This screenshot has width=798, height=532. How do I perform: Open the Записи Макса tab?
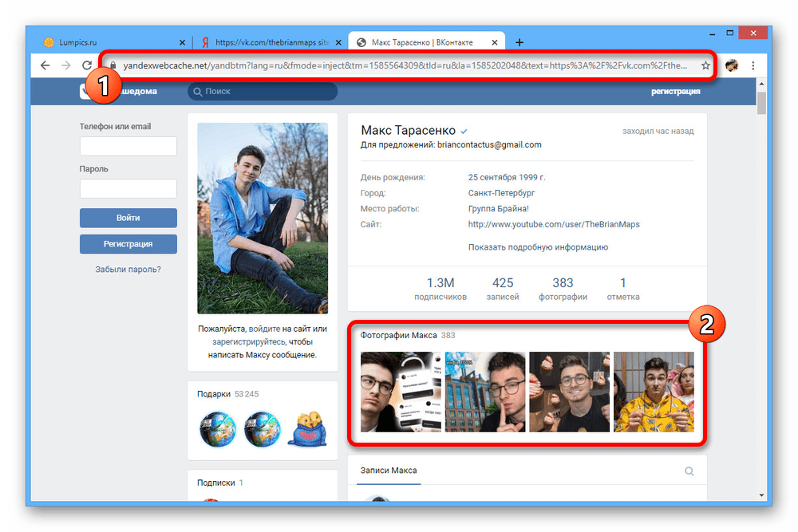click(x=389, y=471)
